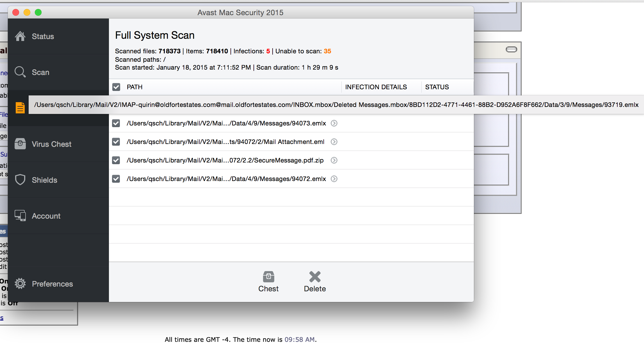Open the Virus Chest icon in sidebar

[20, 144]
